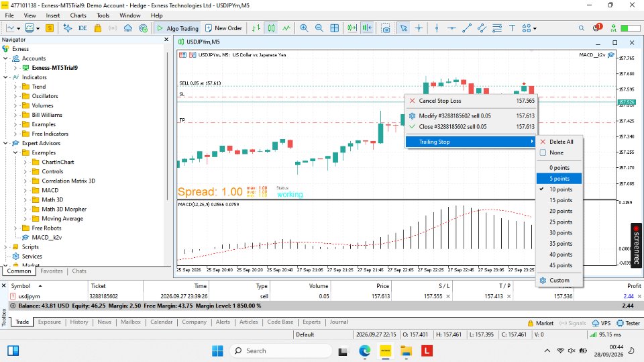644x362 pixels.
Task: Open Custom trailing stop setting
Action: (559, 280)
